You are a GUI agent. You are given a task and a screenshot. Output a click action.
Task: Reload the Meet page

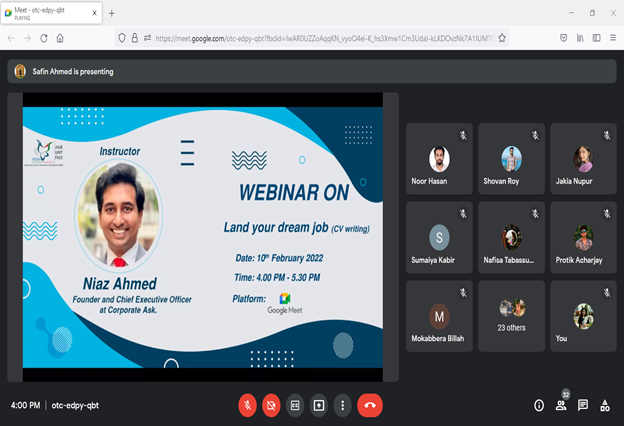[x=43, y=37]
